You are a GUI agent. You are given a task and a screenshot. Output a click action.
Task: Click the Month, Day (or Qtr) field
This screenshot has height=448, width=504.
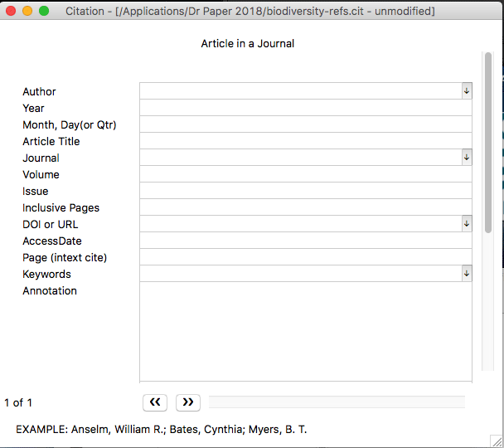[x=305, y=124]
